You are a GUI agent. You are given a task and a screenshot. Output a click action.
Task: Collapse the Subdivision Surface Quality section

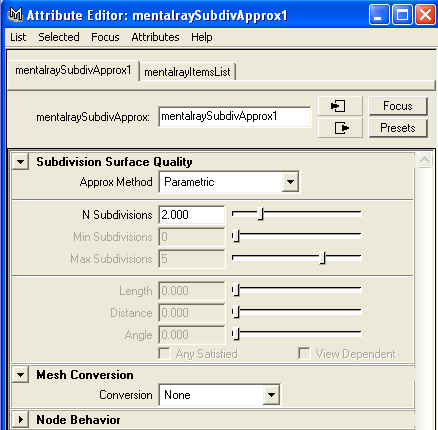pos(21,162)
